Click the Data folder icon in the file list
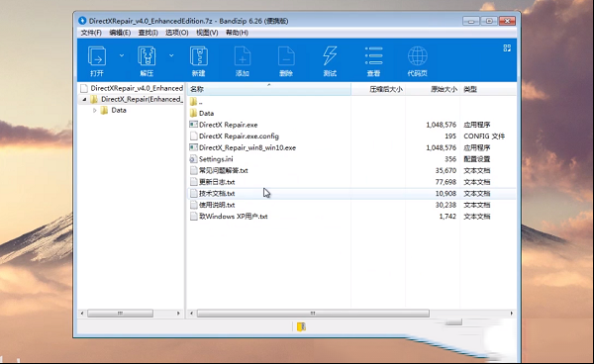 click(193, 113)
